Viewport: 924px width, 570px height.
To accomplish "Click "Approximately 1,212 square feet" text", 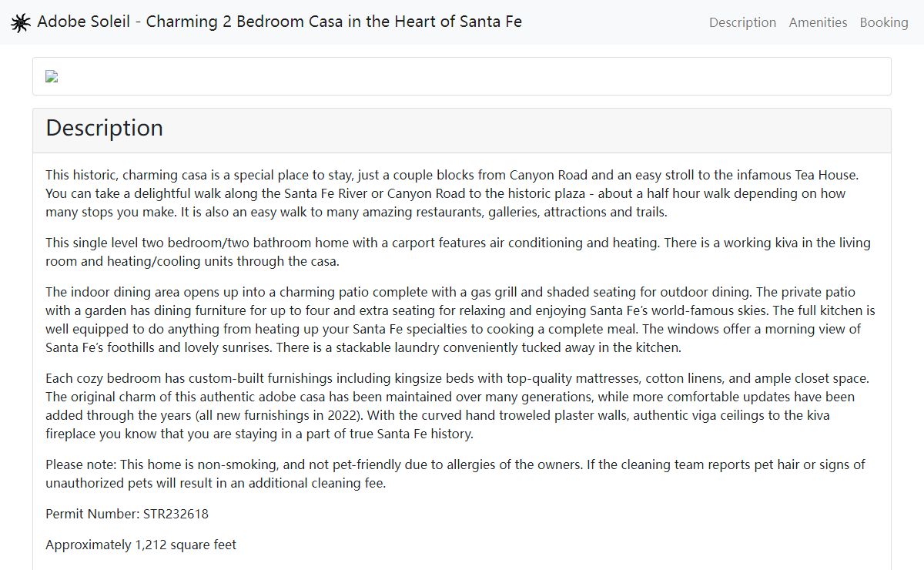I will click(x=141, y=545).
